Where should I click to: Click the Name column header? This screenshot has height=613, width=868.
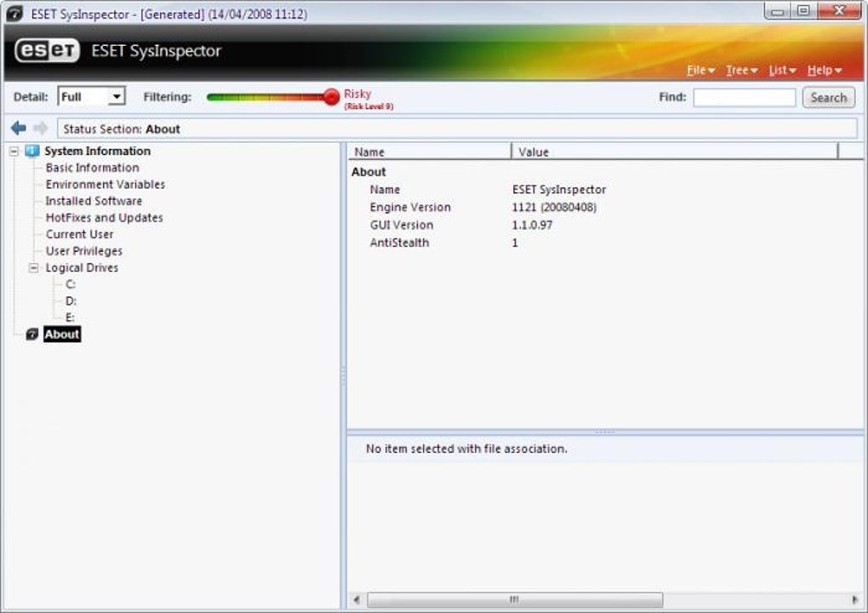tap(429, 152)
